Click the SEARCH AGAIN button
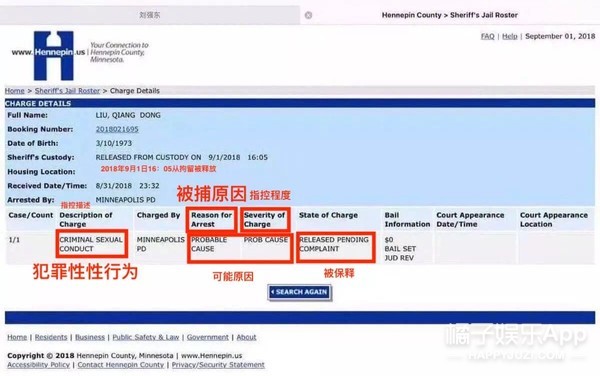This screenshot has width=600, height=376. [300, 292]
